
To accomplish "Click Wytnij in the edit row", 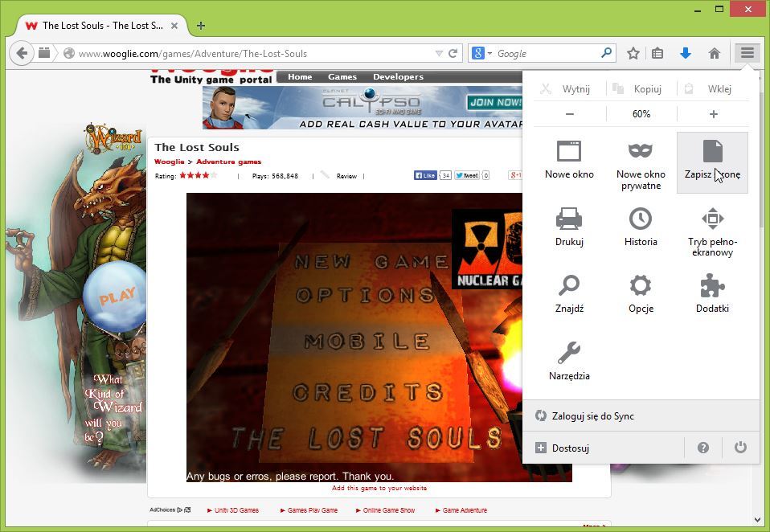I will 569,89.
